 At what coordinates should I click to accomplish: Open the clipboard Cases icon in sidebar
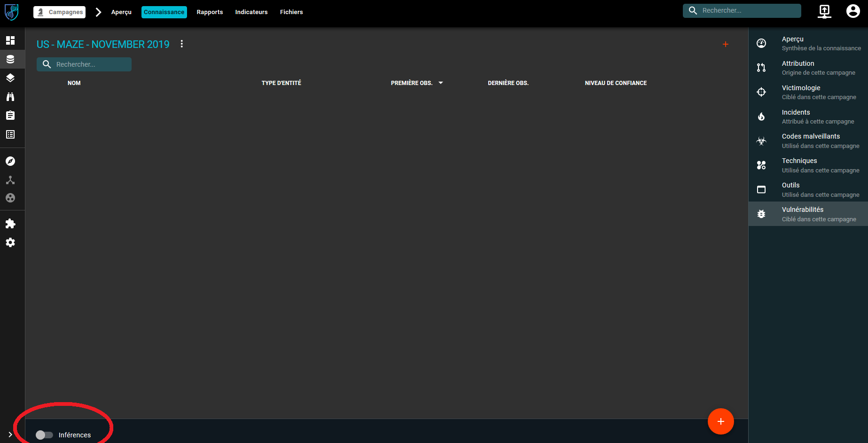(x=10, y=115)
